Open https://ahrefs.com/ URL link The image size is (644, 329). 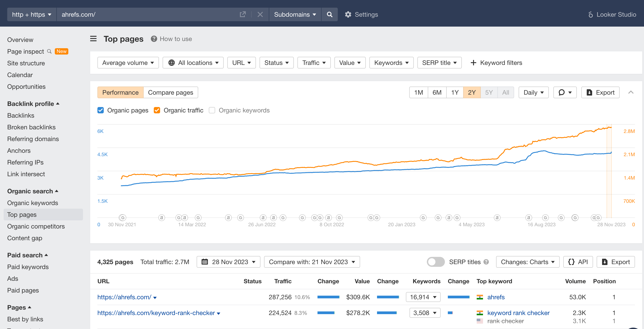tap(124, 297)
